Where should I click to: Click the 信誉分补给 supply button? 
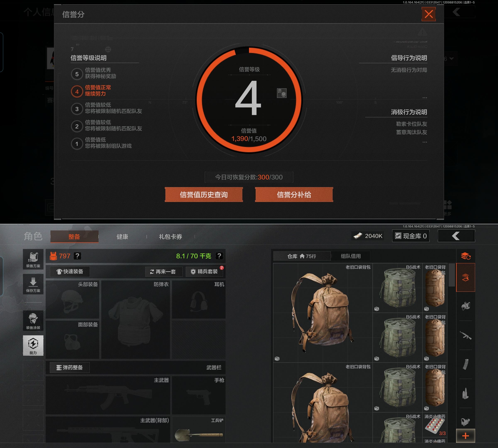tap(294, 195)
